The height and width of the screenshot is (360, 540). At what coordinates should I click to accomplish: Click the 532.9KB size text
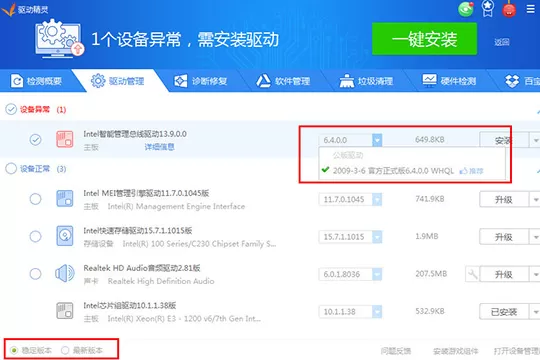(429, 311)
